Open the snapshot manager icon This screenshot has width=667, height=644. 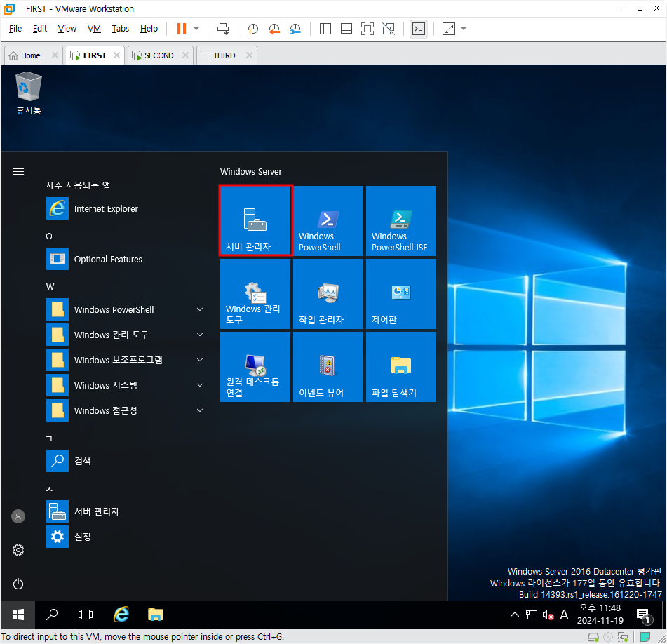tap(295, 29)
